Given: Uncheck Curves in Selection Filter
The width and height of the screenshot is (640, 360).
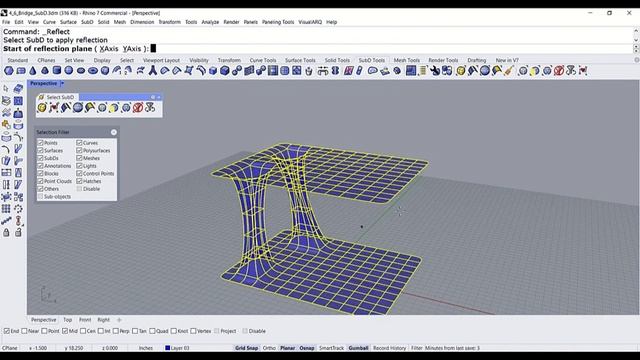Looking at the screenshot, I should [79, 143].
